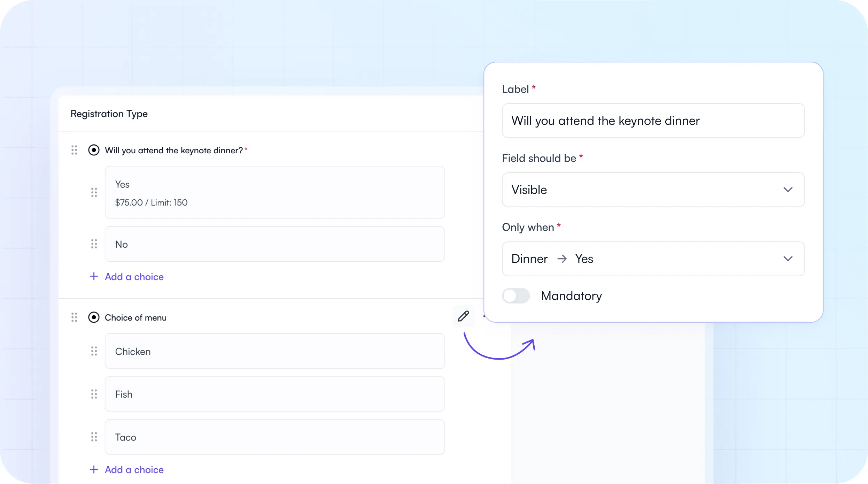Click the plus icon under the No choice

[94, 276]
